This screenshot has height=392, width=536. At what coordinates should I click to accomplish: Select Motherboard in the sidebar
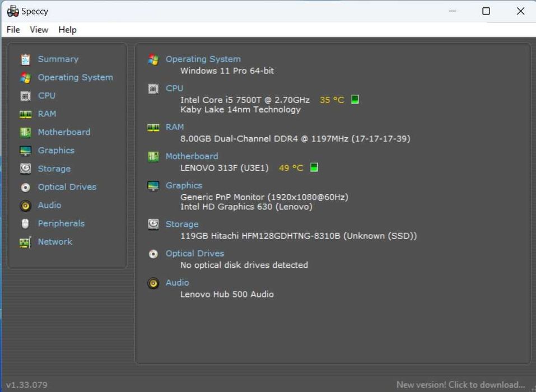click(64, 132)
